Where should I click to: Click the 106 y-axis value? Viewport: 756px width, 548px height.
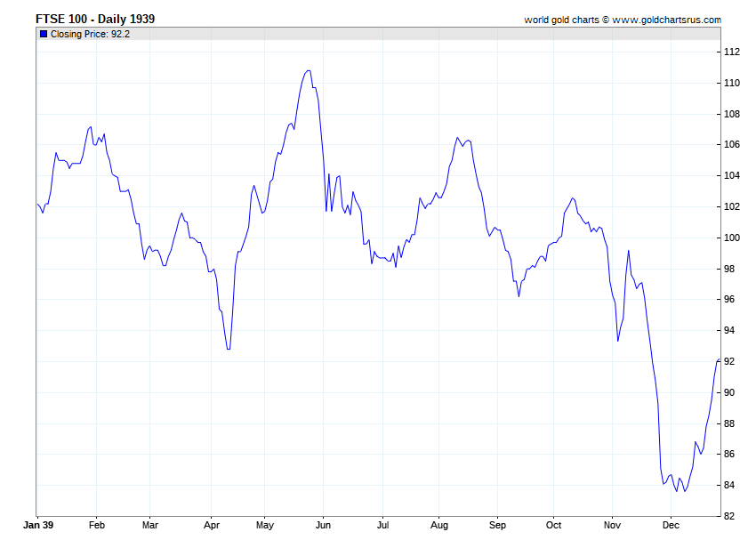coord(732,145)
